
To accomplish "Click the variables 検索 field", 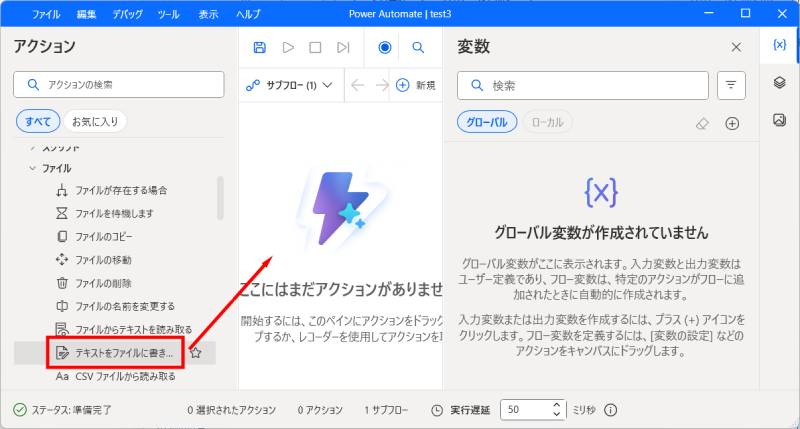I will coord(583,85).
